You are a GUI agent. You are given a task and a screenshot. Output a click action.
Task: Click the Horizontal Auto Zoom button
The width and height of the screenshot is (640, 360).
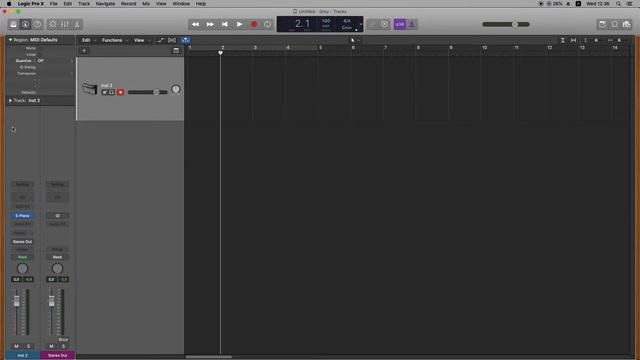tap(573, 40)
